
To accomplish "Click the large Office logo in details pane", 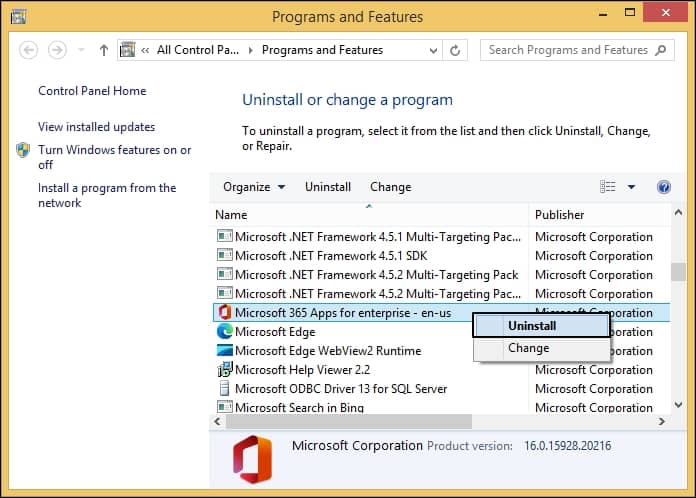I will (x=253, y=460).
